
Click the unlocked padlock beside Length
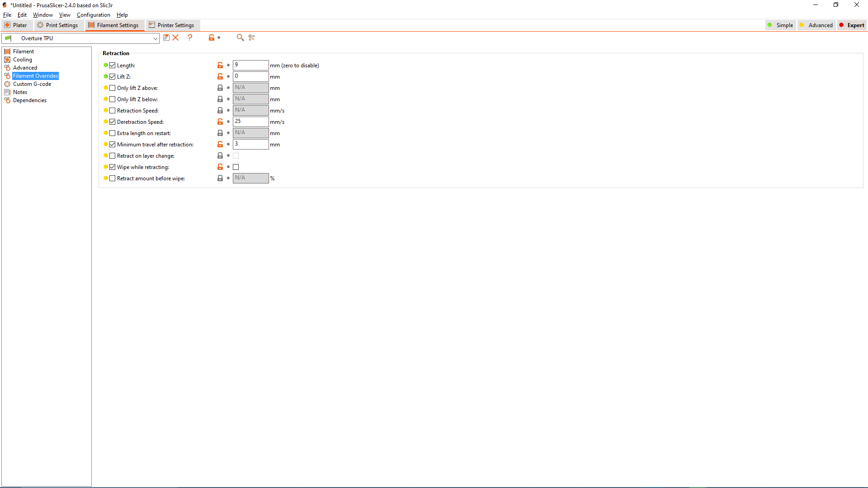[x=220, y=66]
